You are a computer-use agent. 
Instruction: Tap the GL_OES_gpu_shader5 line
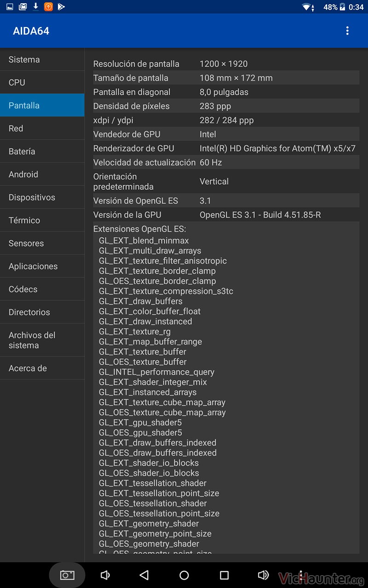140,432
